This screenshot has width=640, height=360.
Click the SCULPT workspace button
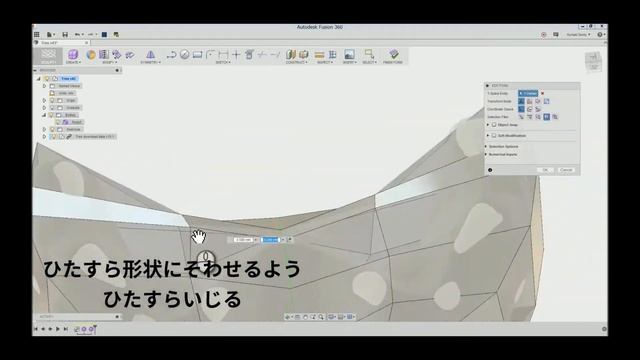(x=48, y=56)
